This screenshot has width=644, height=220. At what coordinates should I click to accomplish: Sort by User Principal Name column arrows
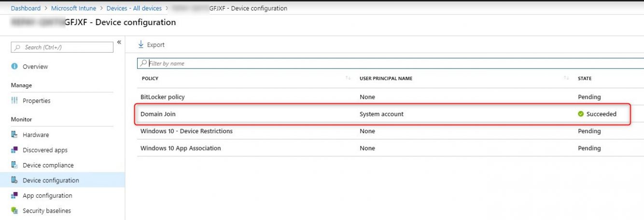point(566,78)
